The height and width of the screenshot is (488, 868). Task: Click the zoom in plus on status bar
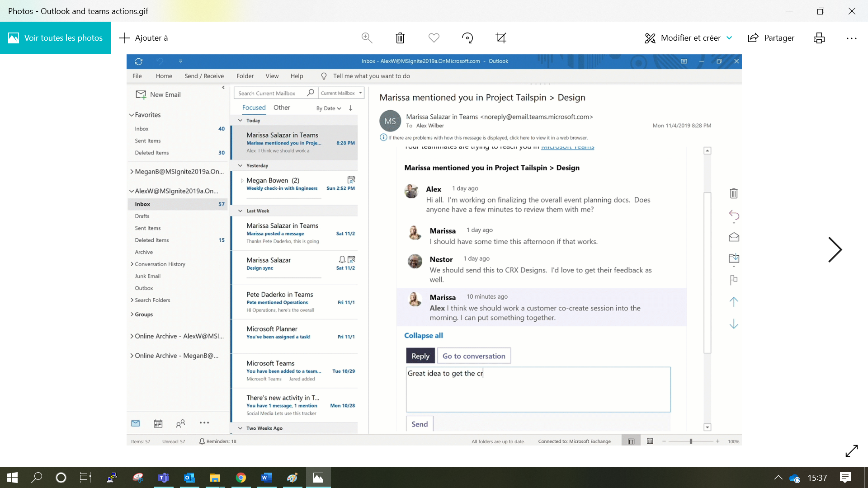(717, 441)
